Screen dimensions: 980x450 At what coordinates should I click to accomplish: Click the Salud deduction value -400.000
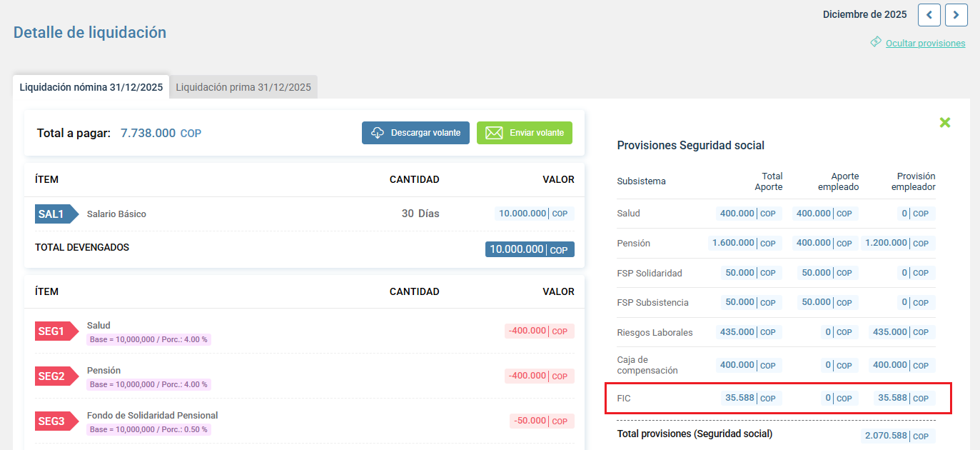tap(539, 331)
